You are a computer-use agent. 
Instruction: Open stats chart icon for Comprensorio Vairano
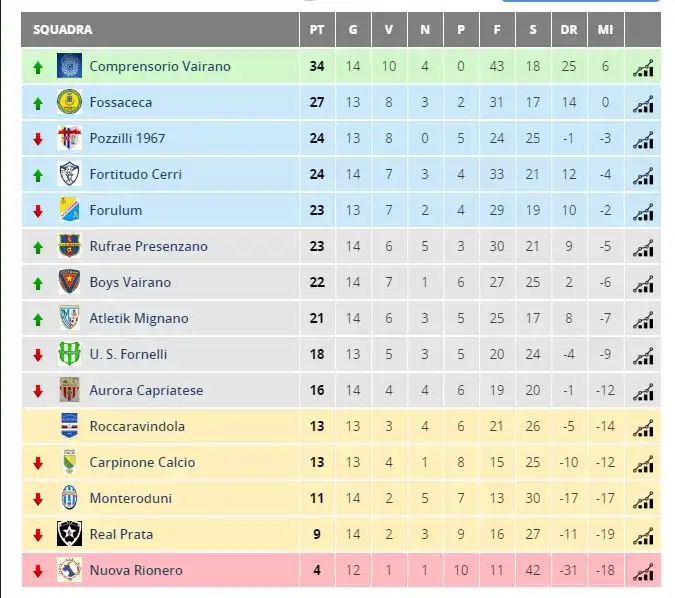point(643,68)
